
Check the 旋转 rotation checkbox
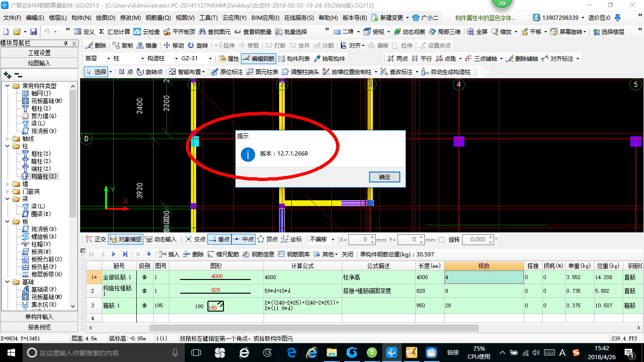coord(442,239)
